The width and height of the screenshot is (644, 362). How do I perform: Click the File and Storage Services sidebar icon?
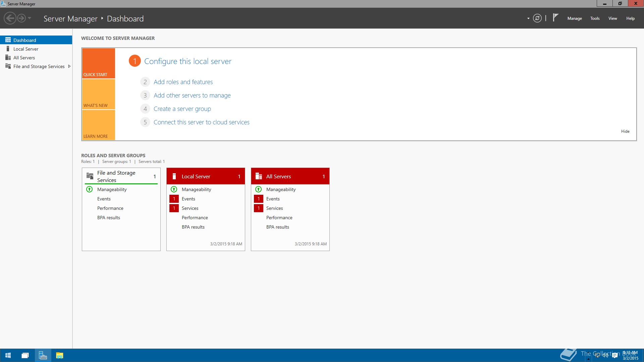click(x=8, y=66)
